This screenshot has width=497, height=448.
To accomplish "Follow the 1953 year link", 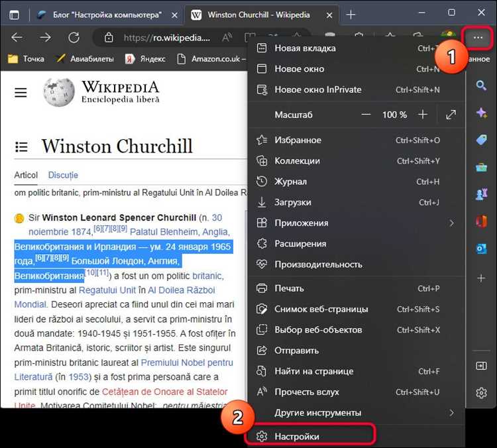I will coord(78,377).
